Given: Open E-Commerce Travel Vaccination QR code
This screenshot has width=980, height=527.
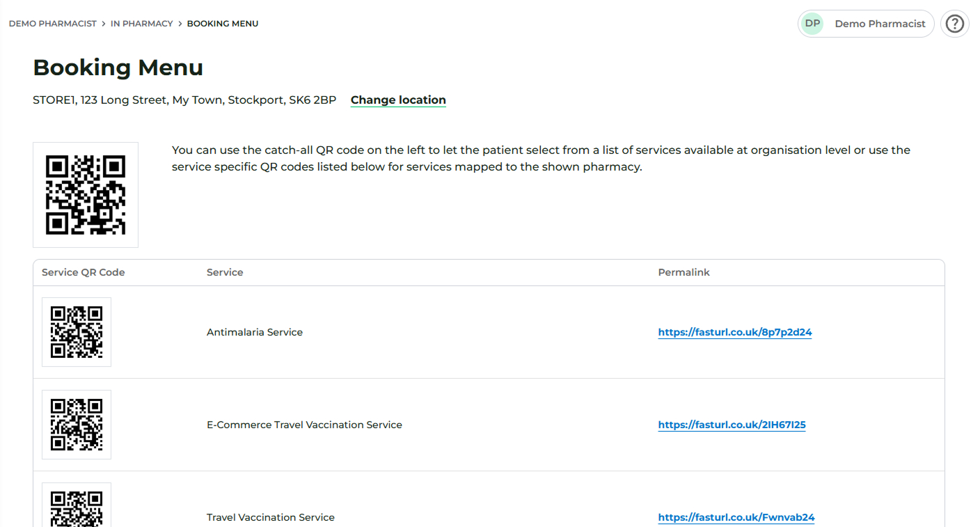Looking at the screenshot, I should (77, 425).
